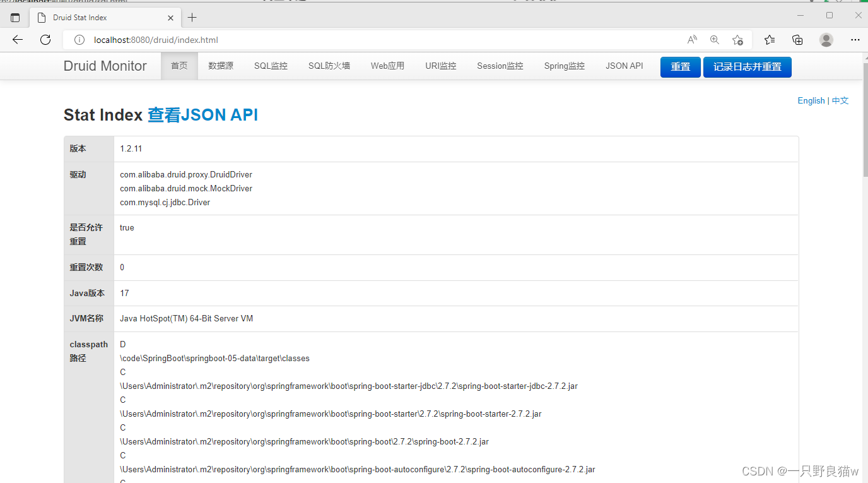The image size is (868, 483).
Task: Open the 查看JSON API heading link
Action: click(x=202, y=115)
